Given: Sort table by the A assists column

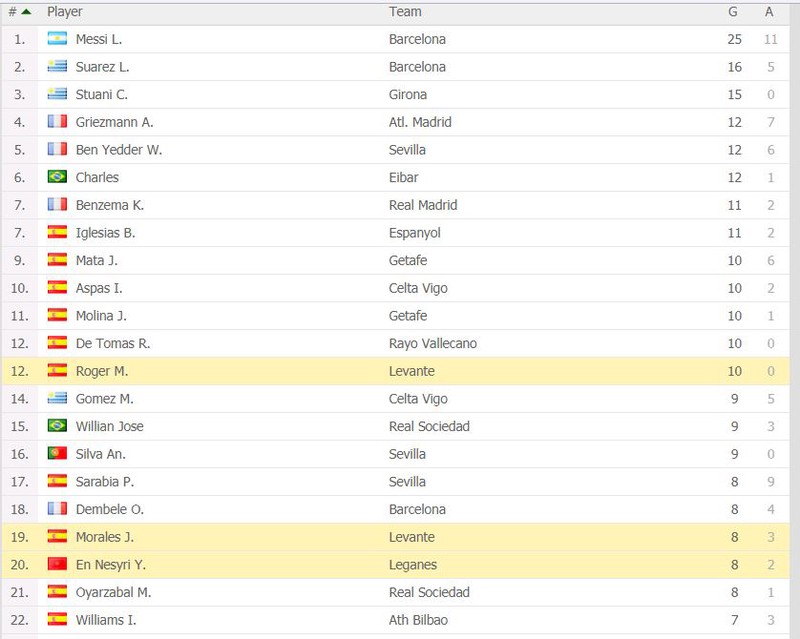Looking at the screenshot, I should [769, 12].
